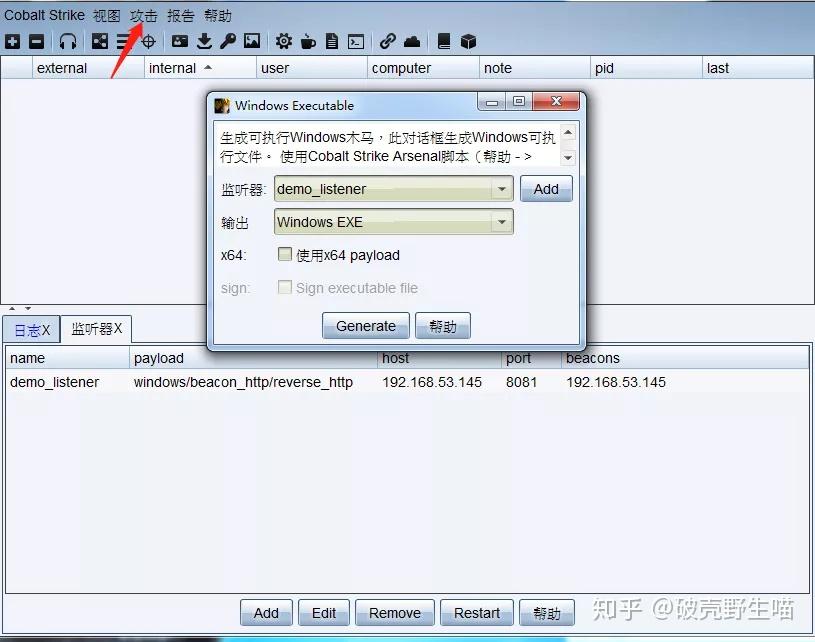Switch to the 日志X tab
815x642 pixels.
tap(32, 330)
